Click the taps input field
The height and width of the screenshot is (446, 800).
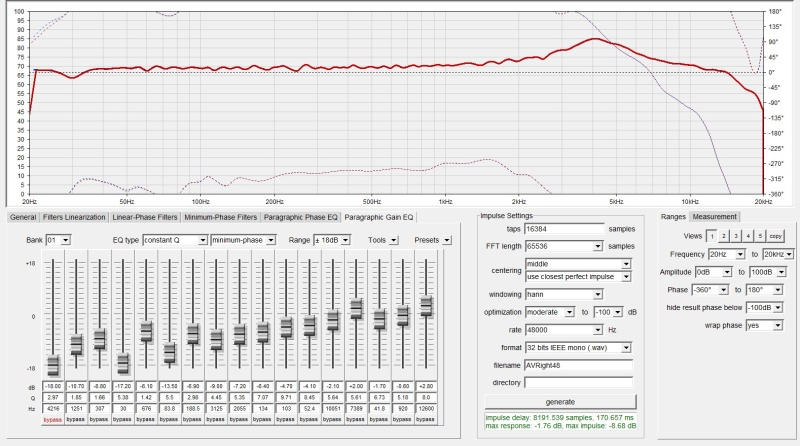click(x=565, y=229)
